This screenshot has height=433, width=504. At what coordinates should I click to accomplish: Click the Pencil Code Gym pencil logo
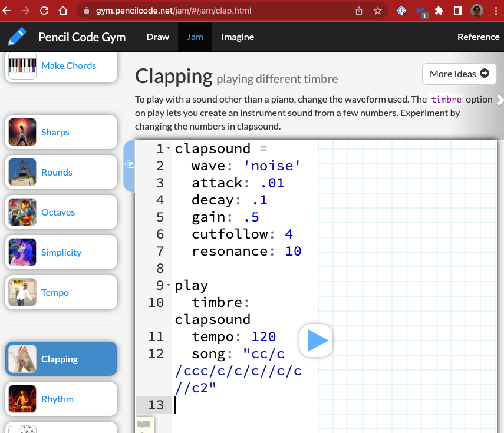click(18, 37)
